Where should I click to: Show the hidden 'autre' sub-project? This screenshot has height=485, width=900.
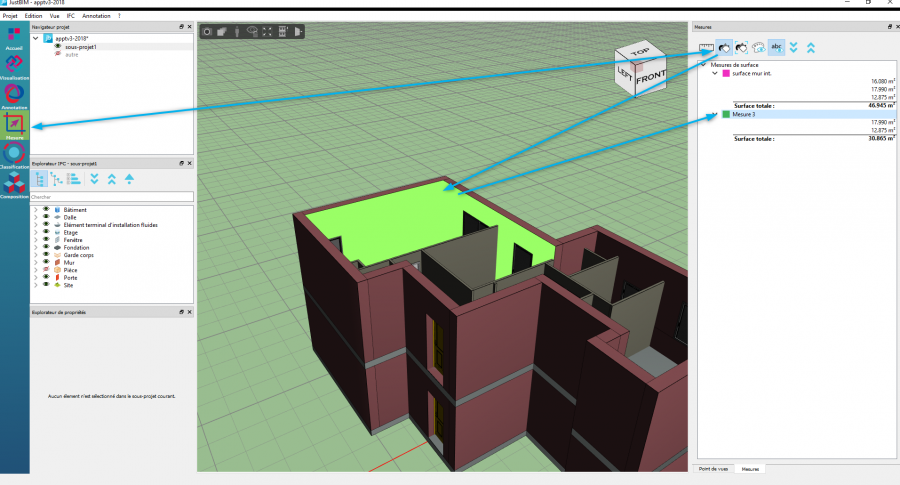[x=58, y=54]
